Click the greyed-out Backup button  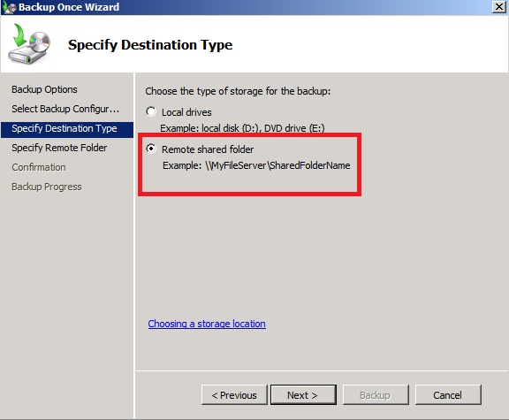point(376,395)
